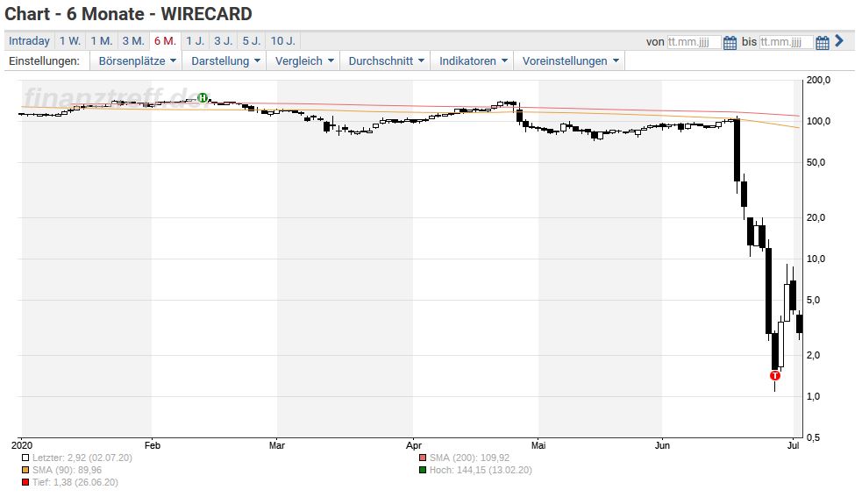The width and height of the screenshot is (862, 504).
Task: Click the 'Einstellungen:' label
Action: 44,61
